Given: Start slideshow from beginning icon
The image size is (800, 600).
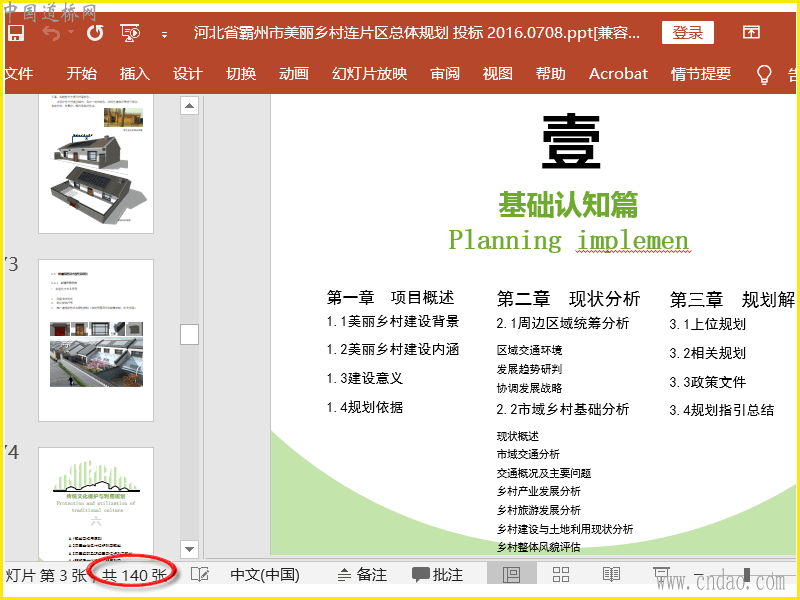Looking at the screenshot, I should 131,33.
